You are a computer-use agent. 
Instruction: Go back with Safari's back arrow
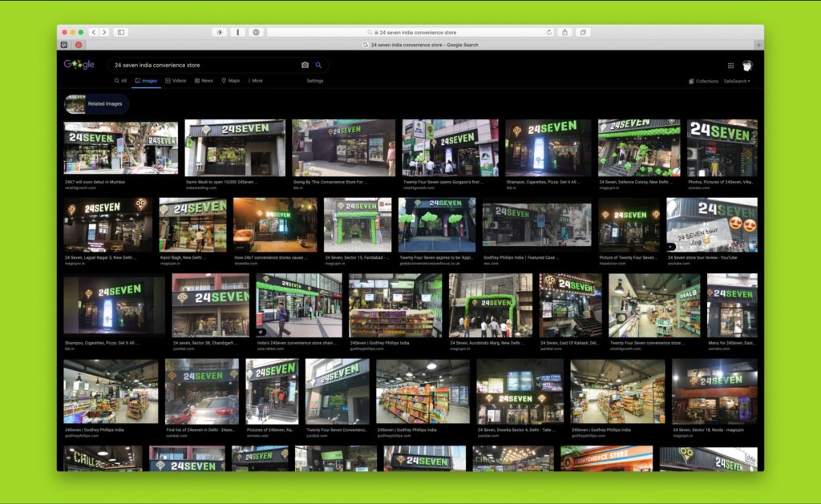(94, 32)
